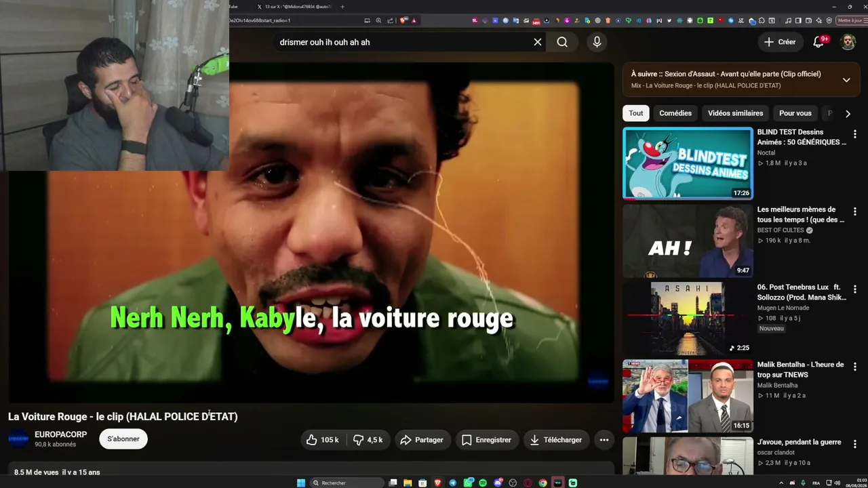Save the video with Enregistrer
868x488 pixels.
(486, 440)
